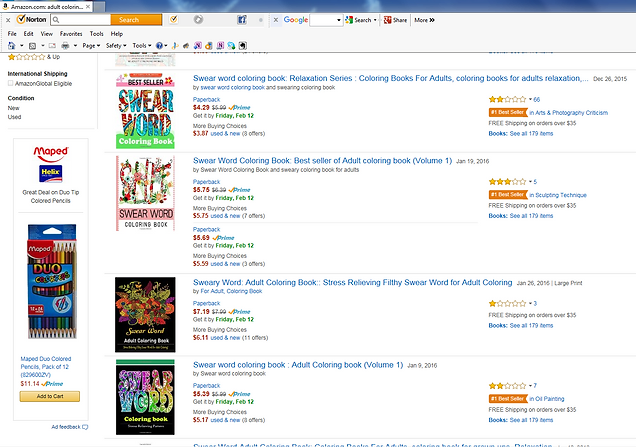Click the Prime badge next to the $7.19 price
The width and height of the screenshot is (636, 447).
coord(239,312)
